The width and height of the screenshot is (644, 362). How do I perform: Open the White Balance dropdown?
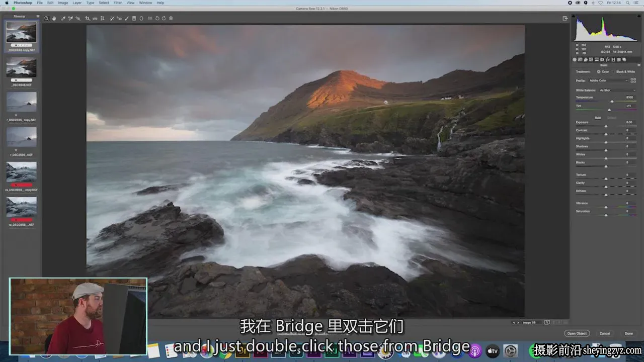coord(618,90)
